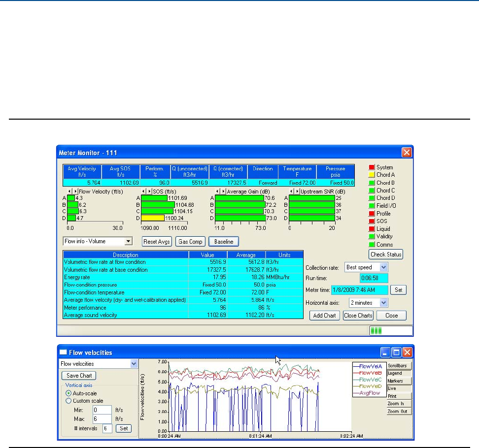479x448 pixels.
Task: Click the Save Chart button
Action: [x=79, y=376]
